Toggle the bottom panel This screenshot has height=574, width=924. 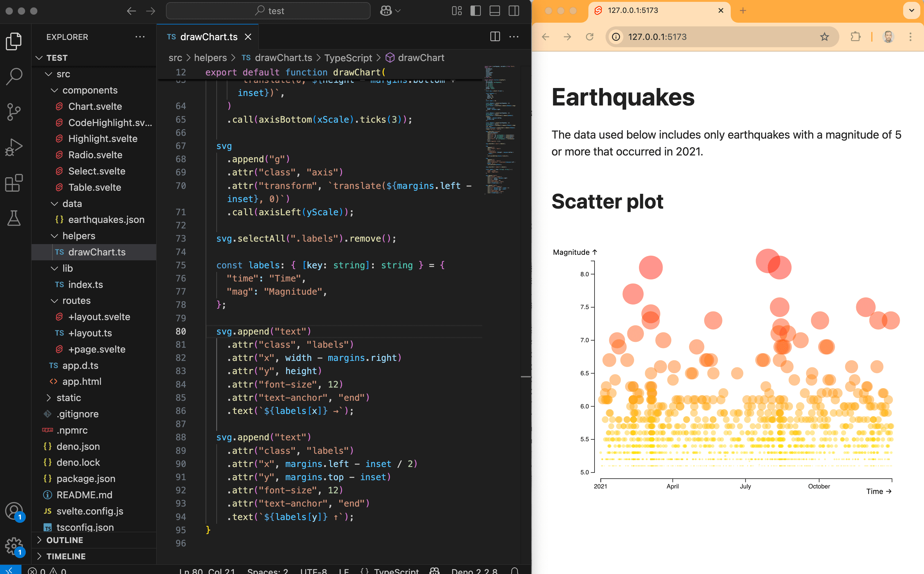point(495,11)
